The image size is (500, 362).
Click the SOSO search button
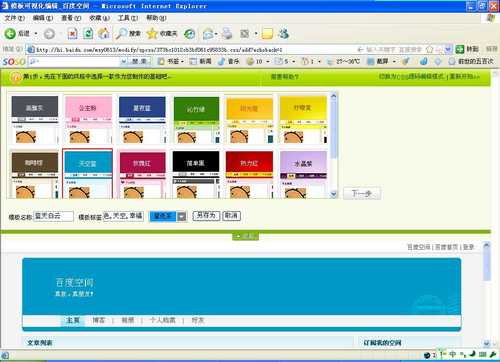[139, 61]
